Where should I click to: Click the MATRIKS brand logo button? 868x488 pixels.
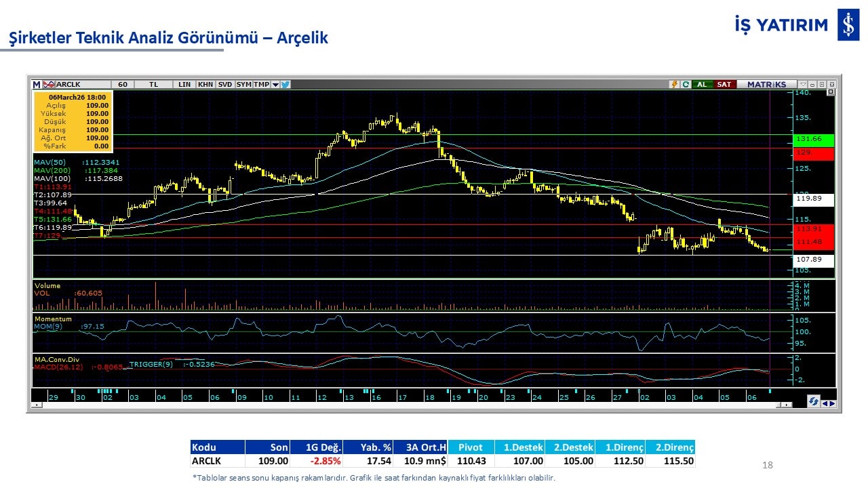point(766,85)
